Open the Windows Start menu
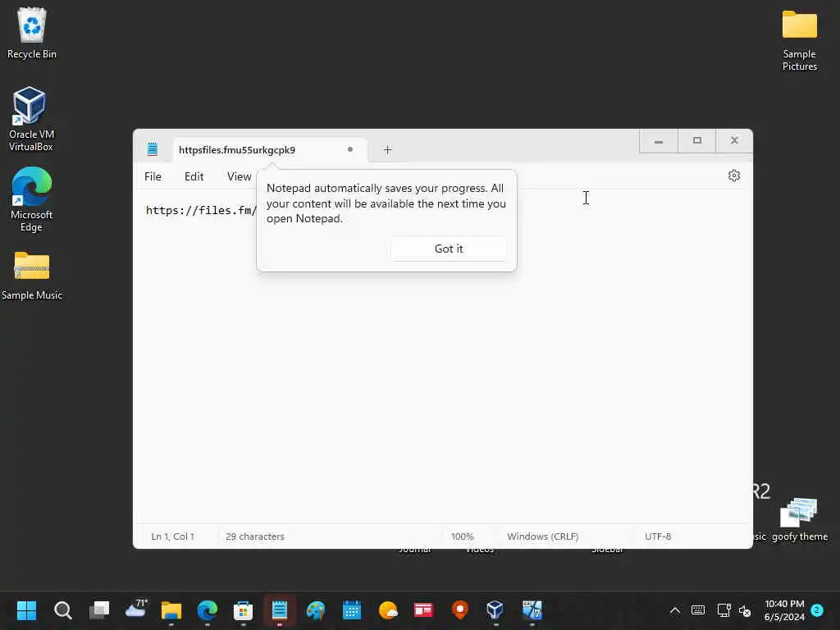Image resolution: width=840 pixels, height=630 pixels. [26, 609]
